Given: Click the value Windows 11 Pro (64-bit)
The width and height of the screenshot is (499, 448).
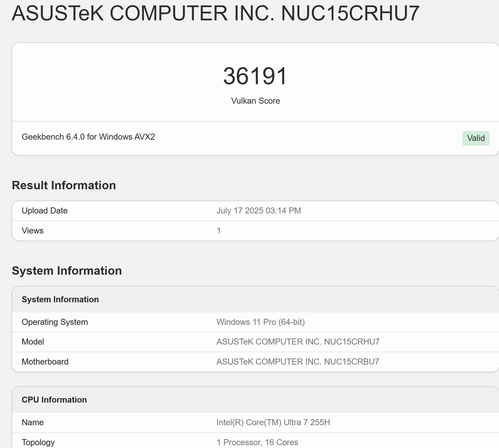Looking at the screenshot, I should click(260, 322).
